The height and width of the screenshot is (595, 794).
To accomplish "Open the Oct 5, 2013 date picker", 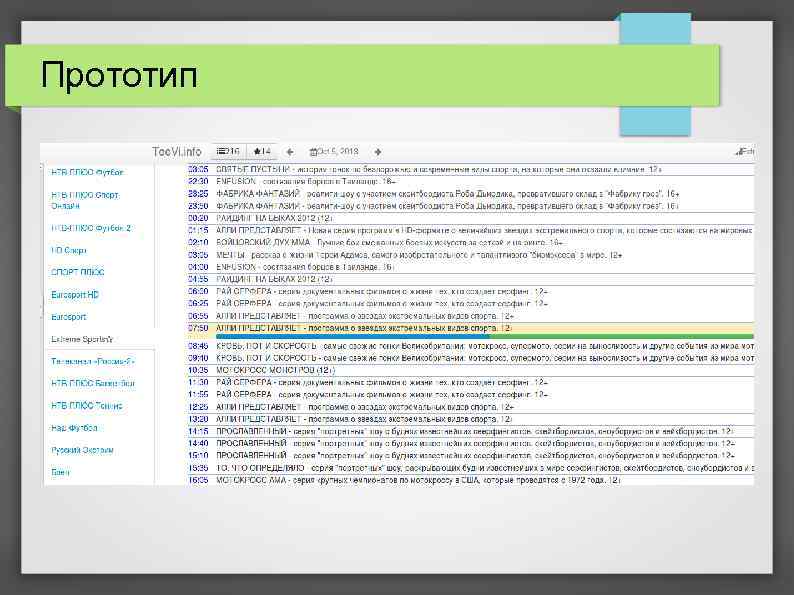I will click(x=334, y=151).
